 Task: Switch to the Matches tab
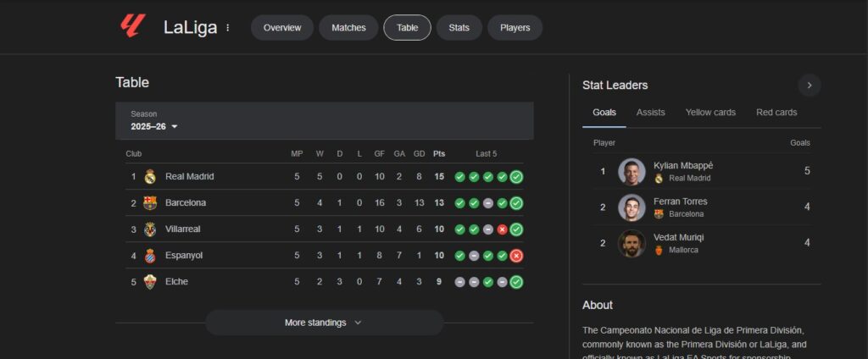click(348, 28)
